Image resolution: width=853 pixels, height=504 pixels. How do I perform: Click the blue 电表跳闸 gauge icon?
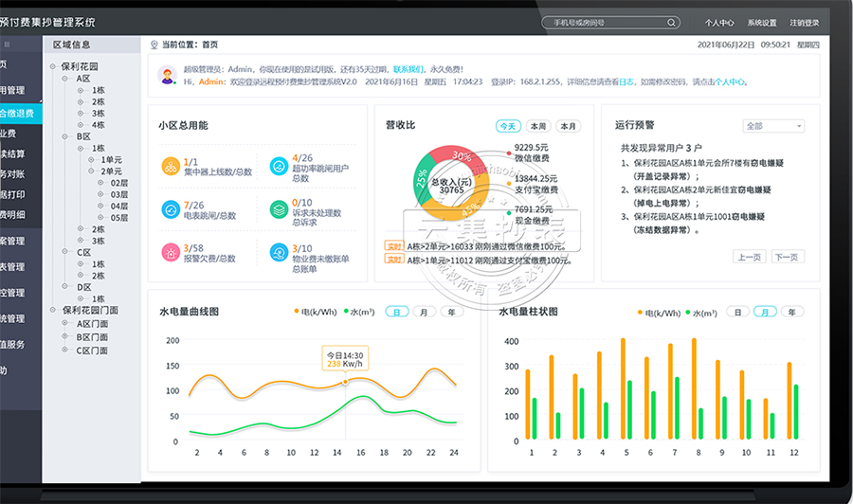[170, 208]
